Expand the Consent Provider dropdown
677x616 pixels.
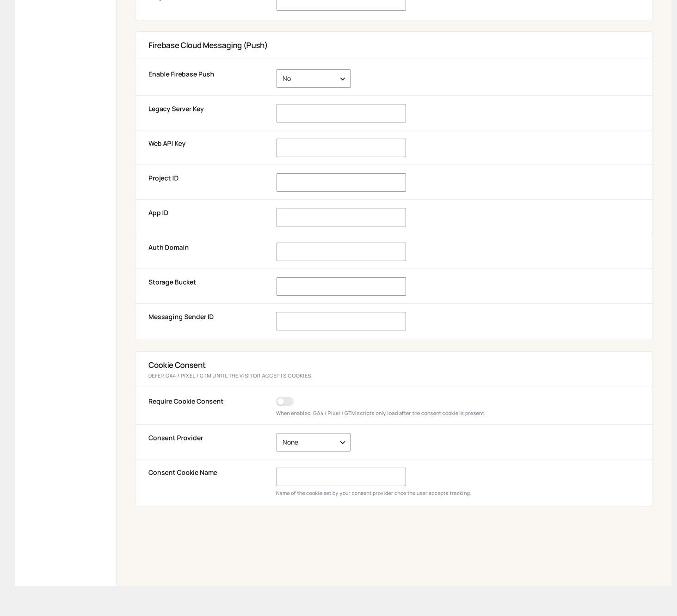(x=313, y=442)
